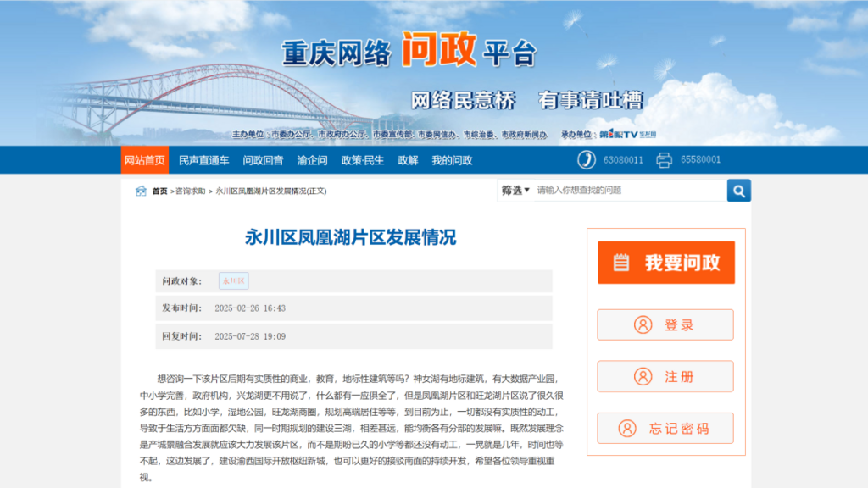The height and width of the screenshot is (488, 868).
Task: Click user icon on 登录 button
Action: [x=643, y=324]
